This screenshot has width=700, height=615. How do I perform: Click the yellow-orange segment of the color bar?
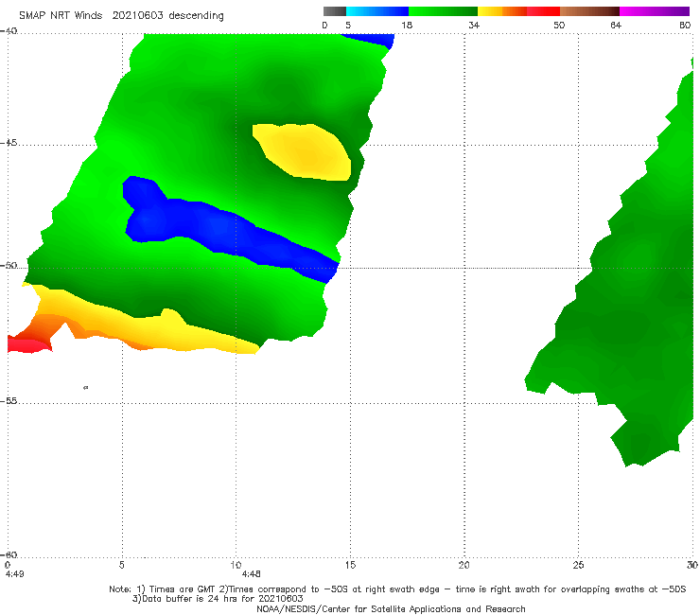click(x=501, y=11)
